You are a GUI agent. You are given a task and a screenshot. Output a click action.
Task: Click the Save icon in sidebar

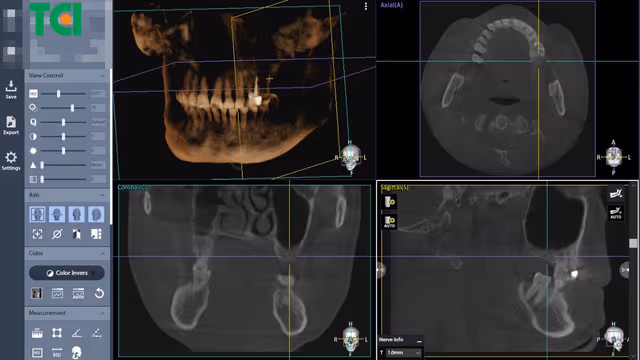[11, 89]
